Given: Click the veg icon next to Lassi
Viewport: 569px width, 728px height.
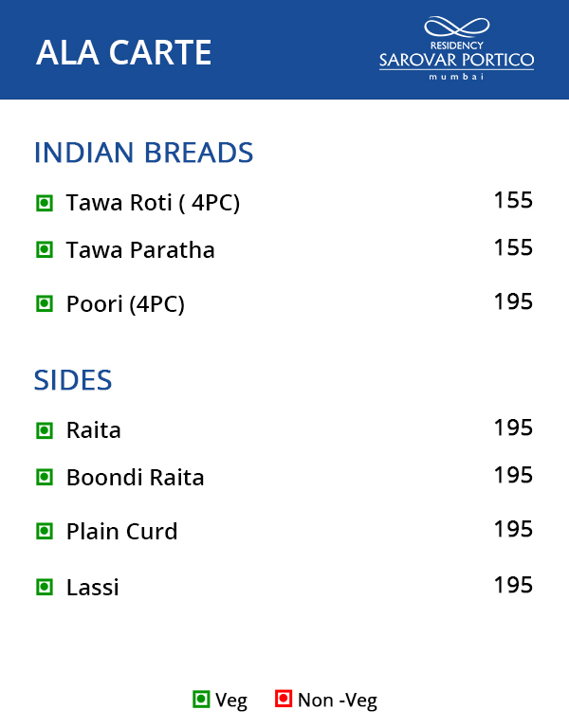Looking at the screenshot, I should [x=44, y=587].
